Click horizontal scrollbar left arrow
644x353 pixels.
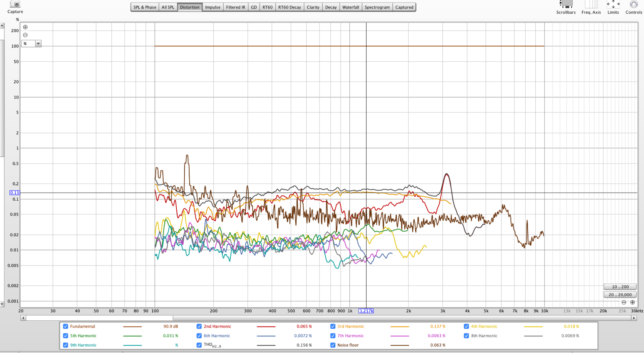coord(23,318)
